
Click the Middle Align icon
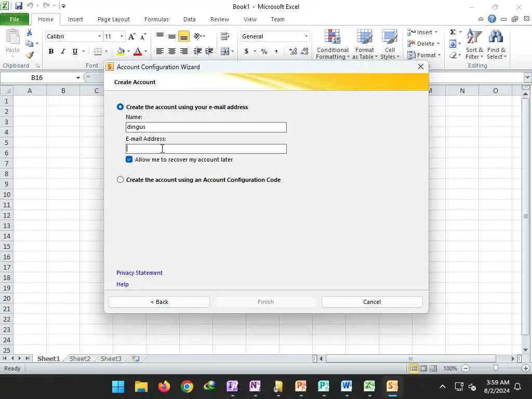pos(171,36)
